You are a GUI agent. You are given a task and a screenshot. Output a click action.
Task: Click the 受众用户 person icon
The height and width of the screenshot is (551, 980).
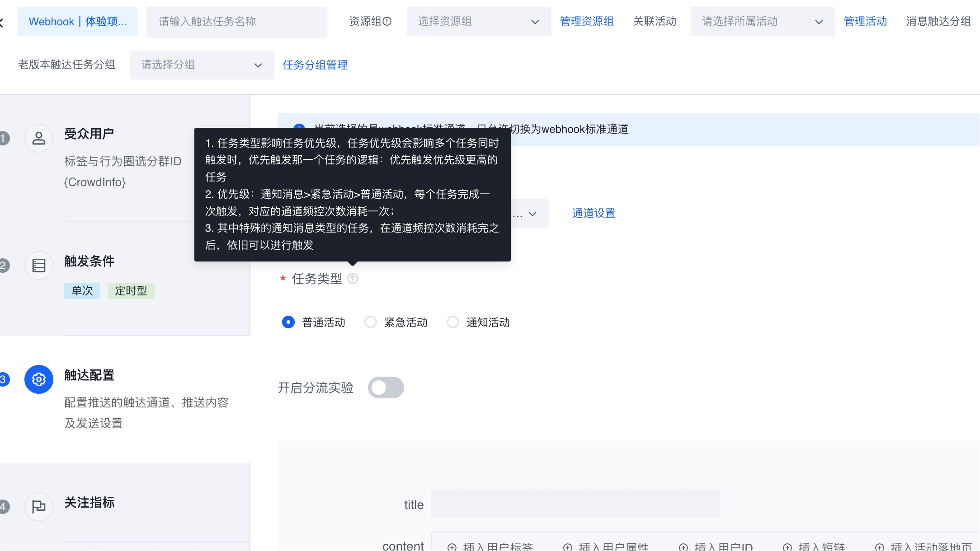coord(39,138)
